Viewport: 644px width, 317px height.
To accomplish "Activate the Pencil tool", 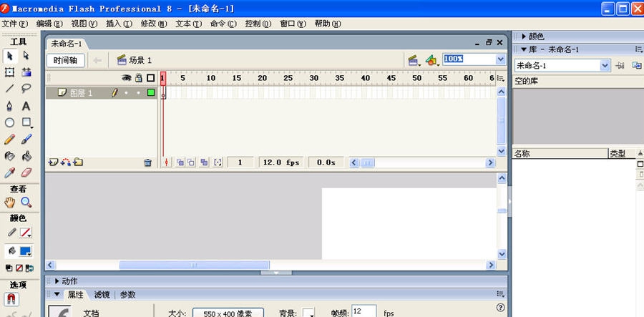I will tap(9, 140).
